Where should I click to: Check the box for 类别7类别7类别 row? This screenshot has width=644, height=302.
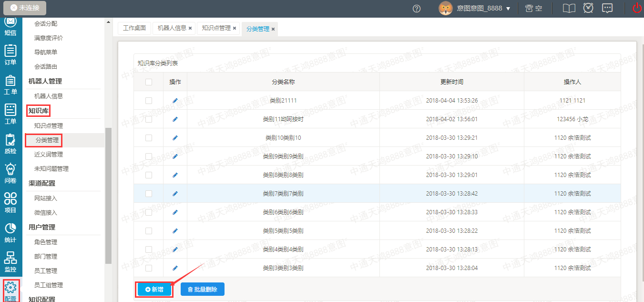tap(149, 194)
